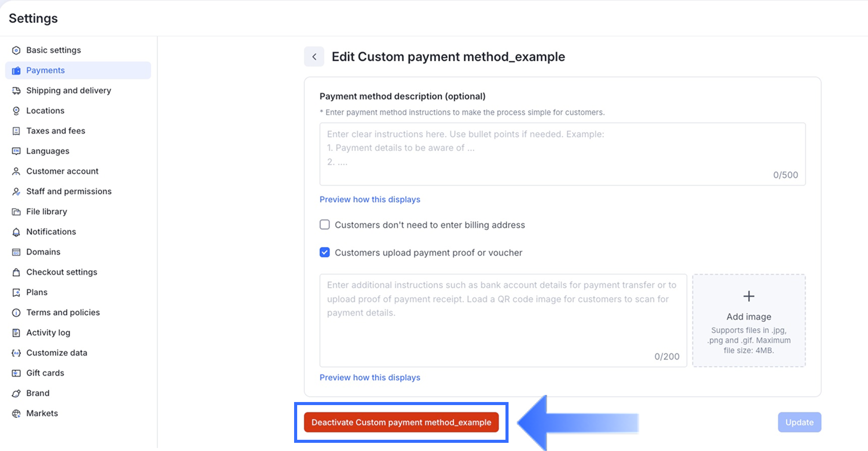Open the Checkout settings menu item
Screen dimensions: 868x451
pyautogui.click(x=61, y=272)
